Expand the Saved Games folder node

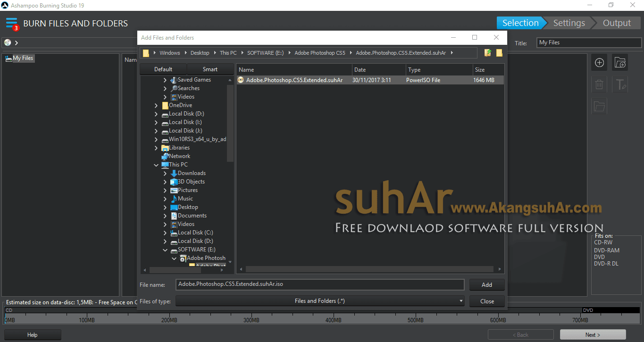pos(165,80)
